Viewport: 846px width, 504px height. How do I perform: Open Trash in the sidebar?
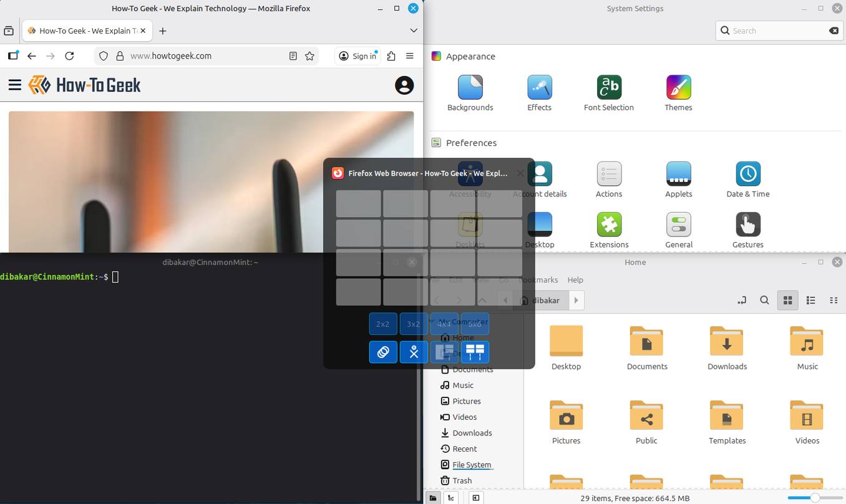(462, 480)
